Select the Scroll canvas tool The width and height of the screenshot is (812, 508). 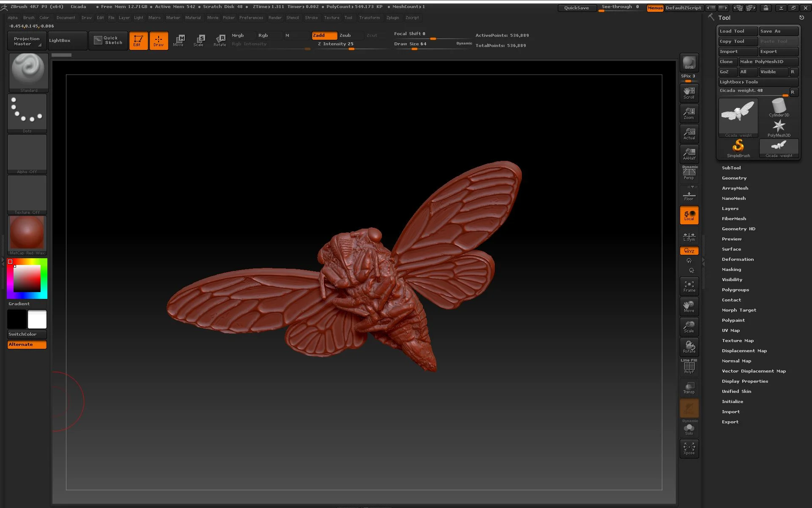click(x=689, y=93)
